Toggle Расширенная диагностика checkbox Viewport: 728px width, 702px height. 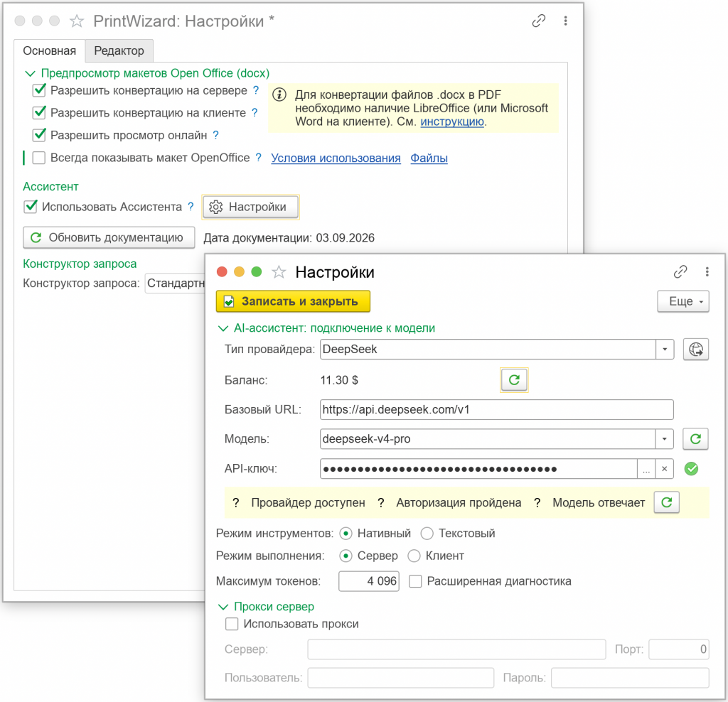tap(415, 581)
